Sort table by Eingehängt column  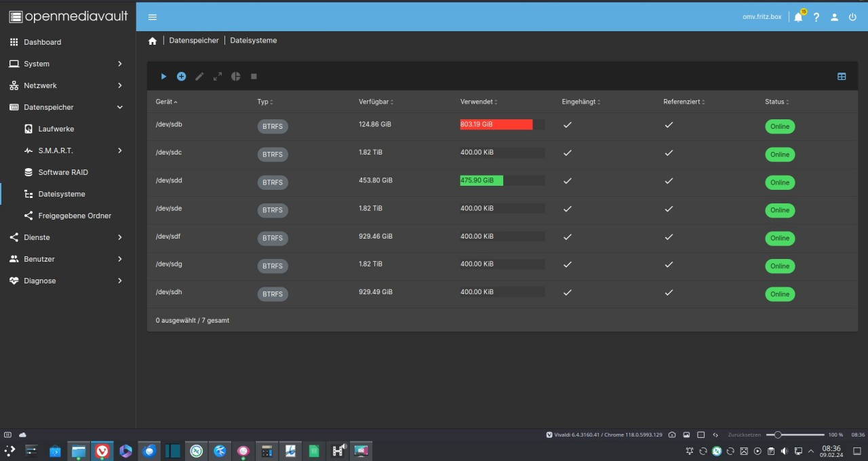(x=582, y=102)
